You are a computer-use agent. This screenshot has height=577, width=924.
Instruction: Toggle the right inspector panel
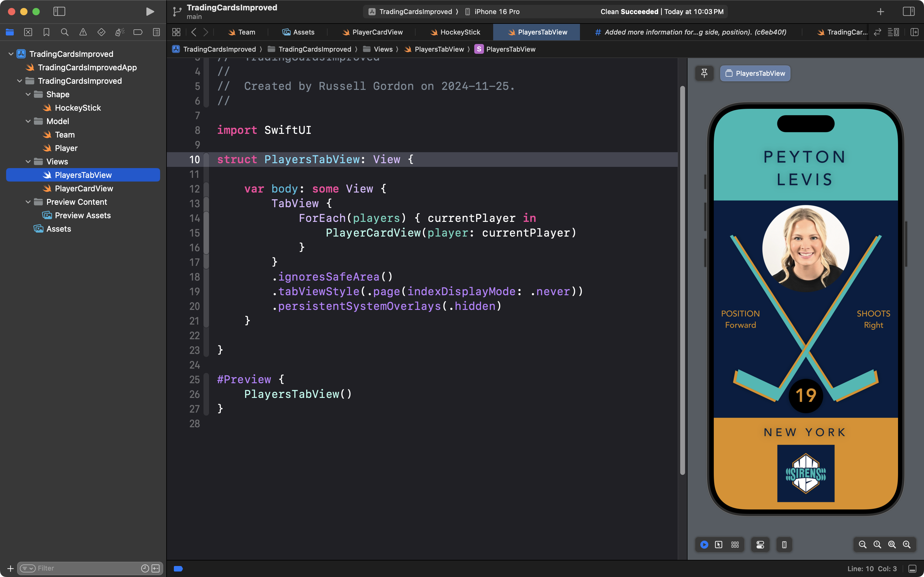[x=908, y=11]
